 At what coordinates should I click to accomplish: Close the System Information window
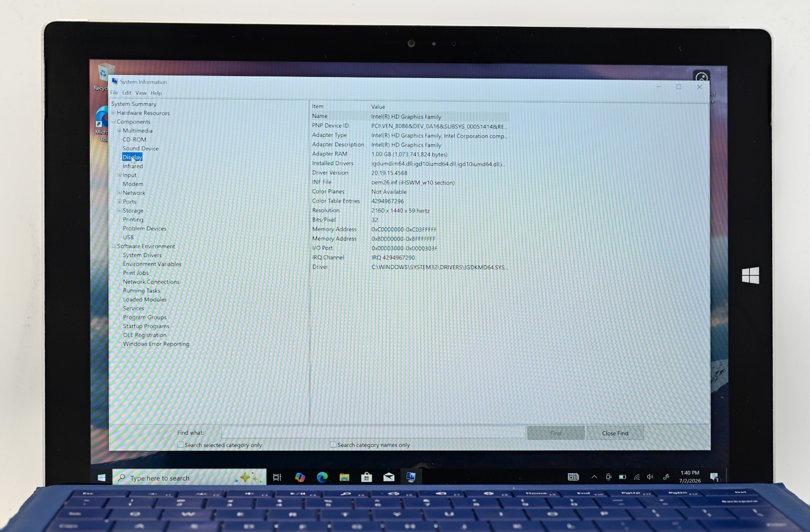[x=699, y=87]
